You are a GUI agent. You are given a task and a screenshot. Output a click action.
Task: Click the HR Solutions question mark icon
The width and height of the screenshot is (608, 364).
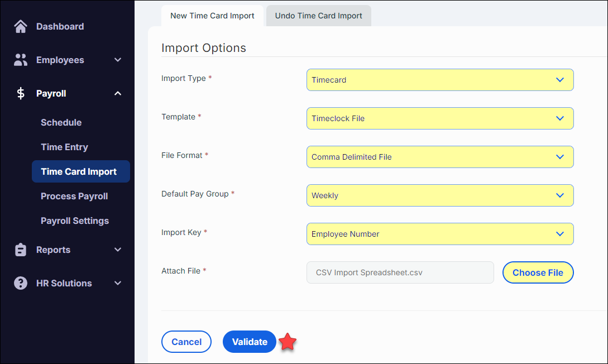click(x=21, y=284)
